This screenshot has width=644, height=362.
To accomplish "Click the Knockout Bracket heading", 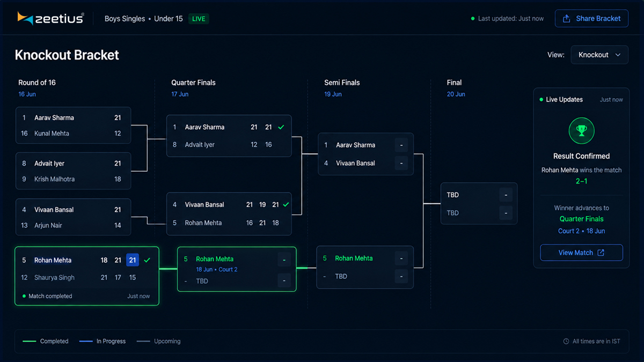I will [67, 55].
